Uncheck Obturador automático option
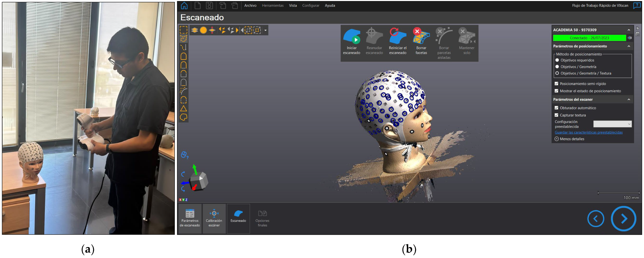The height and width of the screenshot is (258, 644). coord(556,108)
